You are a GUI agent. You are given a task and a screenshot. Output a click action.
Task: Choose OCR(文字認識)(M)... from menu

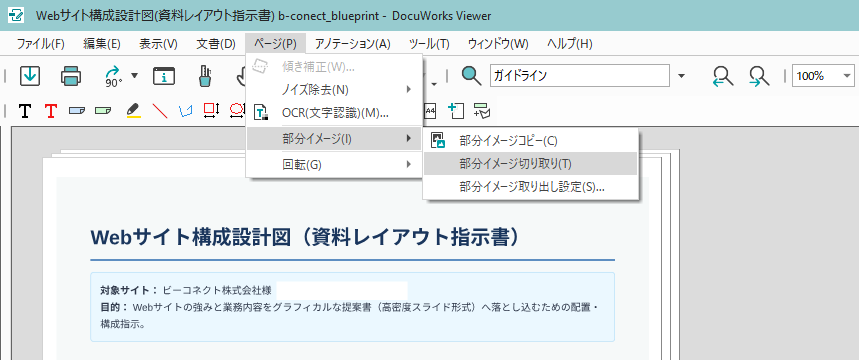[334, 113]
